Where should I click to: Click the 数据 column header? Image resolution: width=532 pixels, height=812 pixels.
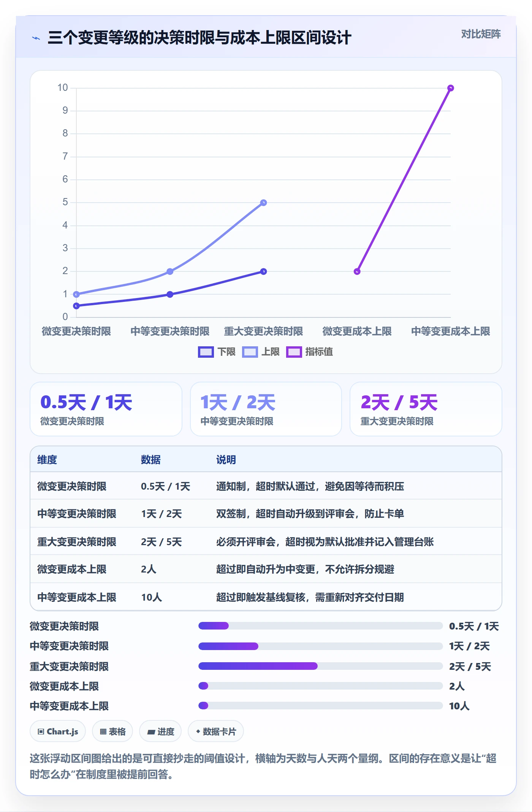point(151,460)
